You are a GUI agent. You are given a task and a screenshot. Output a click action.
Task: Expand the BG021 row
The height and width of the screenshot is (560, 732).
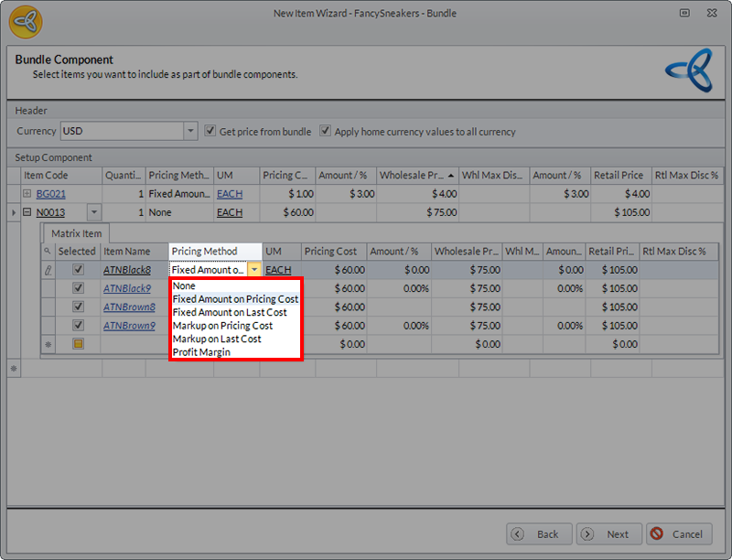tap(27, 194)
